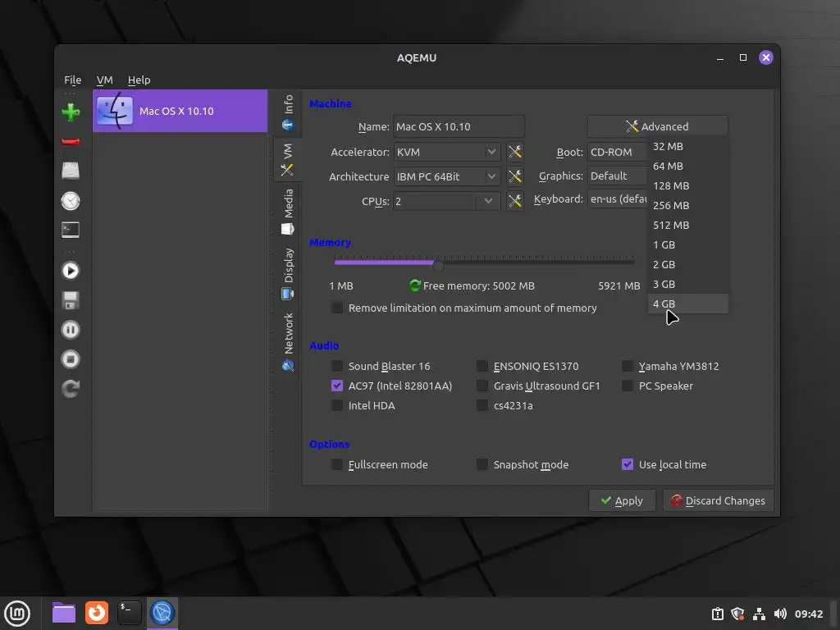Choose 64 MB from memory list

coord(688,166)
